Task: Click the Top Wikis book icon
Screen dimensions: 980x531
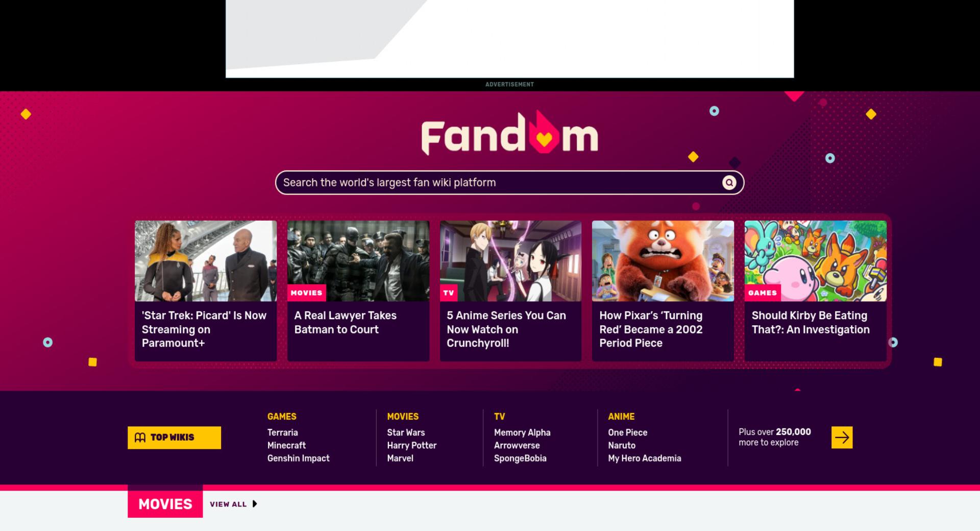Action: [x=140, y=438]
